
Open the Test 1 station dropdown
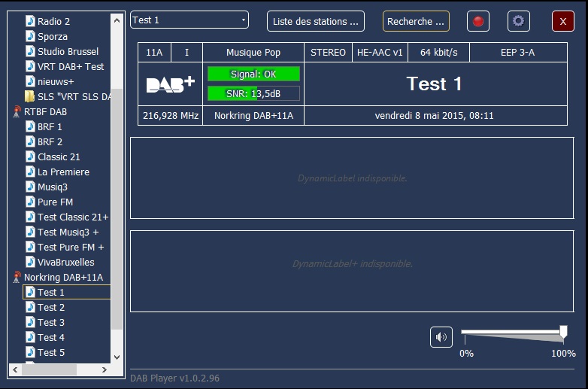tap(189, 20)
